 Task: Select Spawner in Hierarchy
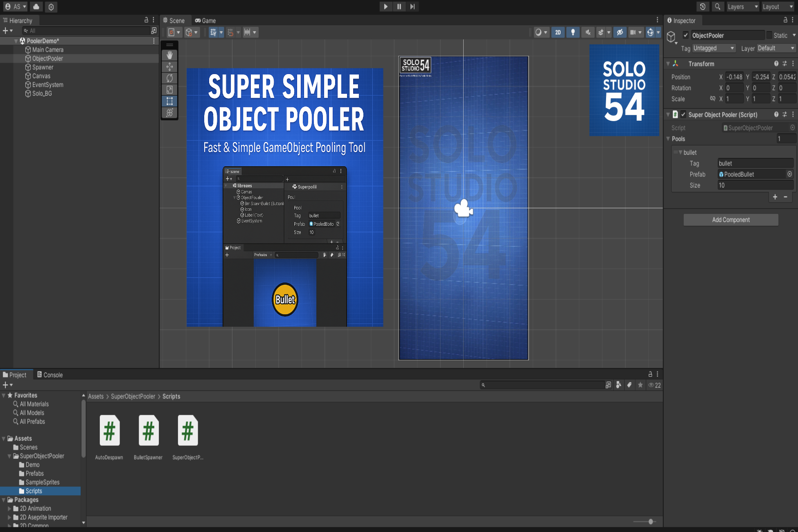(x=43, y=67)
